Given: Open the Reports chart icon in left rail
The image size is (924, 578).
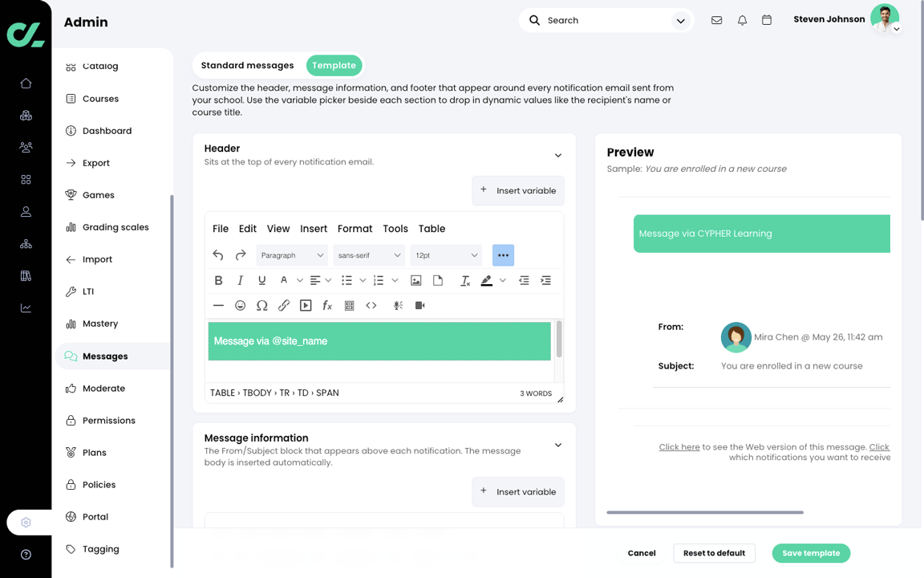Looking at the screenshot, I should 26,308.
